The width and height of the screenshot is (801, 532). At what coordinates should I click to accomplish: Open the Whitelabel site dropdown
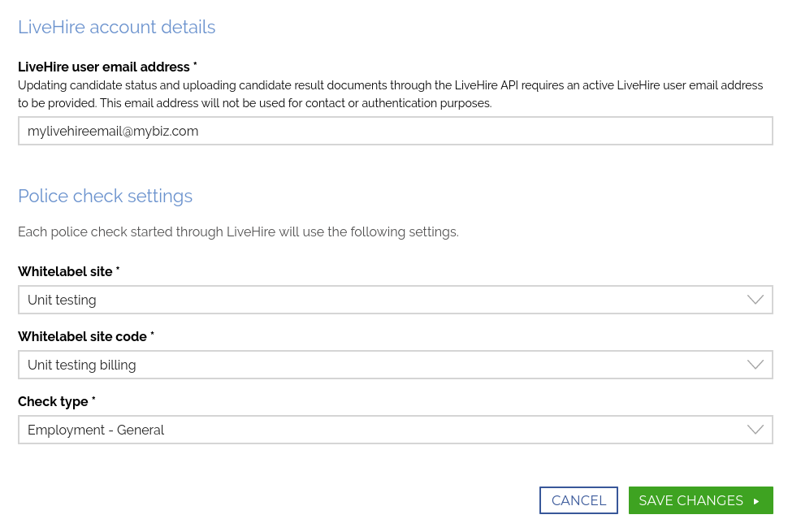pyautogui.click(x=395, y=300)
